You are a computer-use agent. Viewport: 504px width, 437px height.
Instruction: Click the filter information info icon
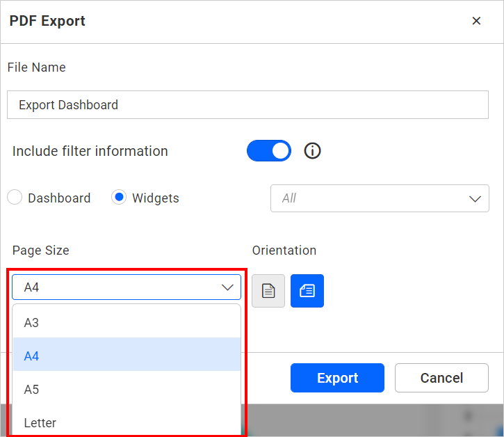click(312, 150)
